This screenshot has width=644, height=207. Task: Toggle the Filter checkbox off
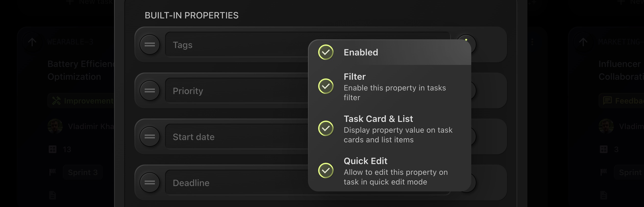(x=326, y=86)
